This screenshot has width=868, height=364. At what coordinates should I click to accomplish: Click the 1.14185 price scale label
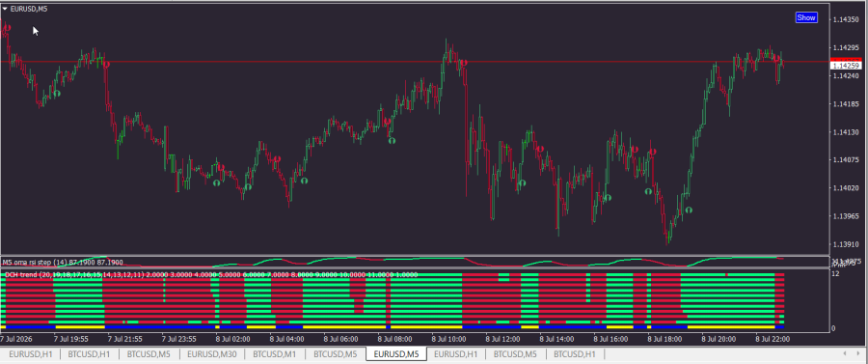(845, 104)
